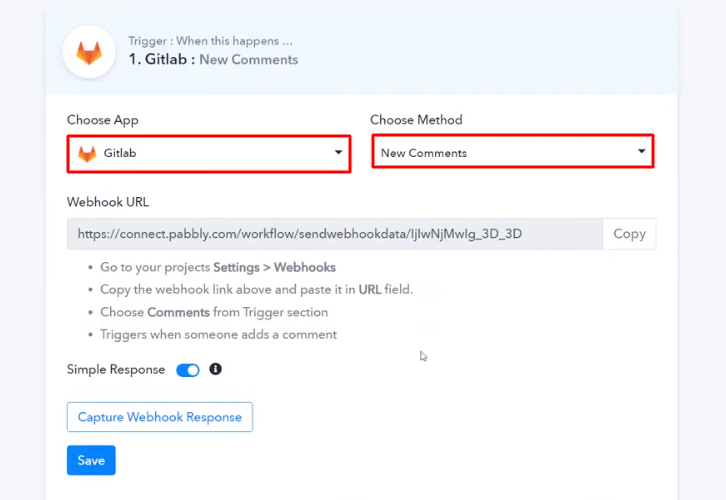Click Capture Webhook Response button

coord(160,417)
